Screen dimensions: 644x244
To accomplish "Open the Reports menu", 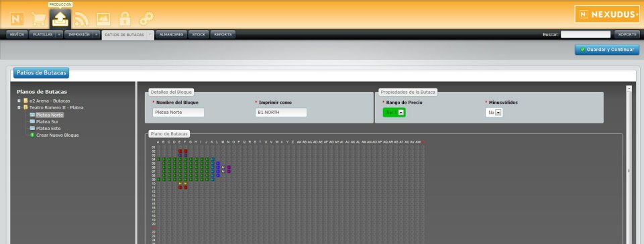I will coord(223,34).
